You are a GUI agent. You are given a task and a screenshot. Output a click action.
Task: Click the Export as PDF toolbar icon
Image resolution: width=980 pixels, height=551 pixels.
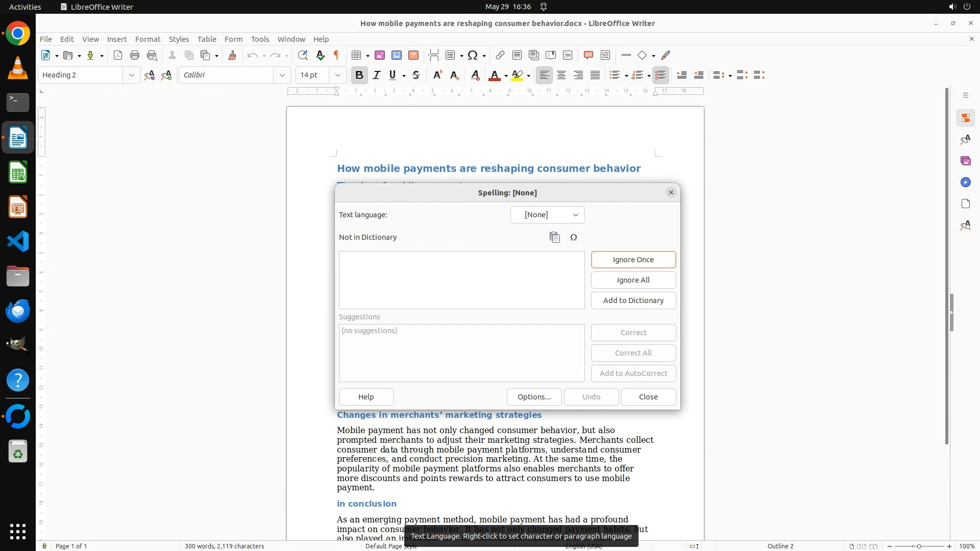click(x=118, y=55)
